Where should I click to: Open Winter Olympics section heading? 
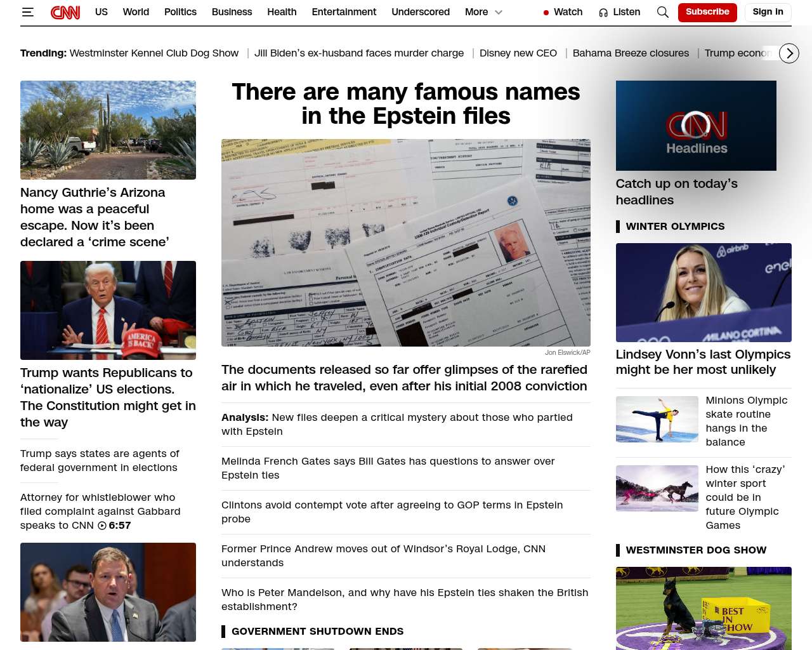(675, 226)
